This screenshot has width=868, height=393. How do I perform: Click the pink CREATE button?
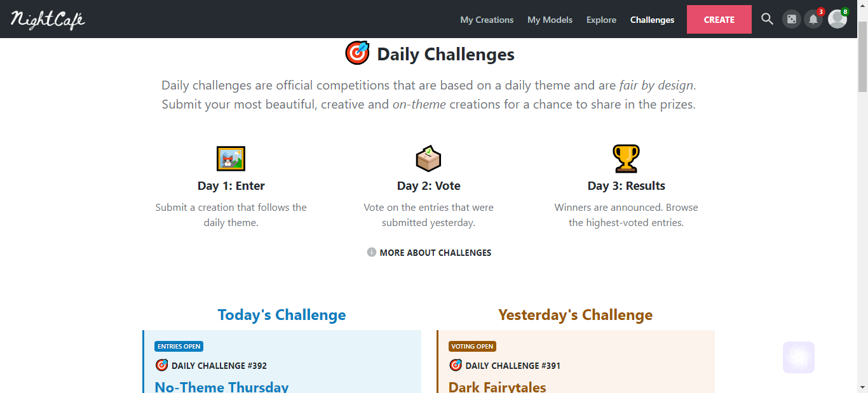pyautogui.click(x=719, y=20)
